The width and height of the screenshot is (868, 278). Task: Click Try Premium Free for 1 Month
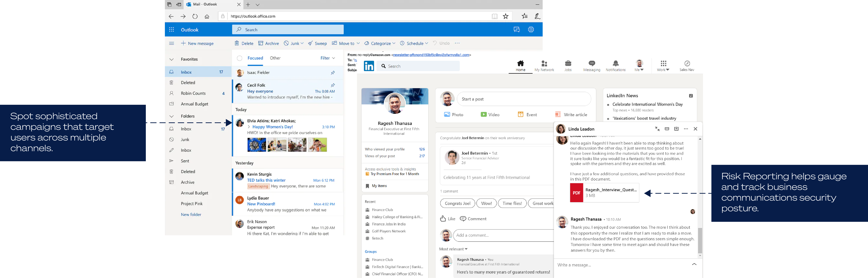pyautogui.click(x=395, y=174)
